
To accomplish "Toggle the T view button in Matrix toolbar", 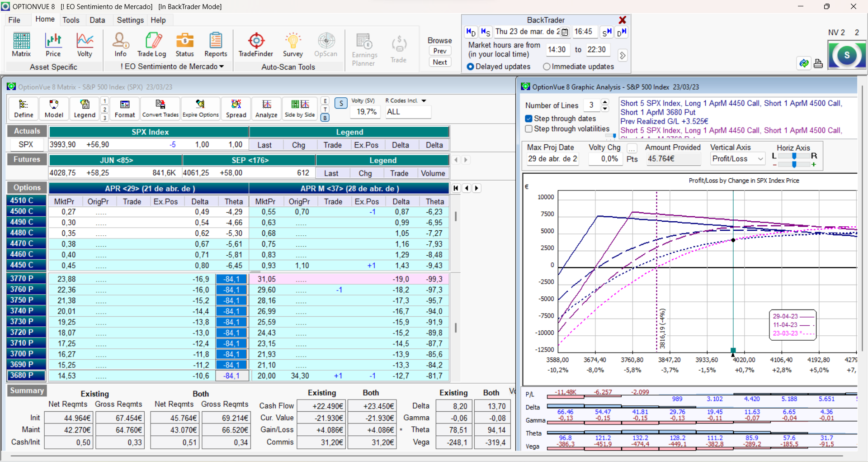I will tap(325, 109).
